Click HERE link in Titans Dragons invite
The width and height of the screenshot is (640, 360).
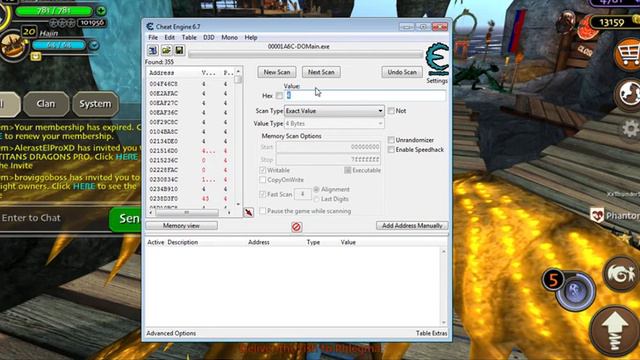click(127, 157)
